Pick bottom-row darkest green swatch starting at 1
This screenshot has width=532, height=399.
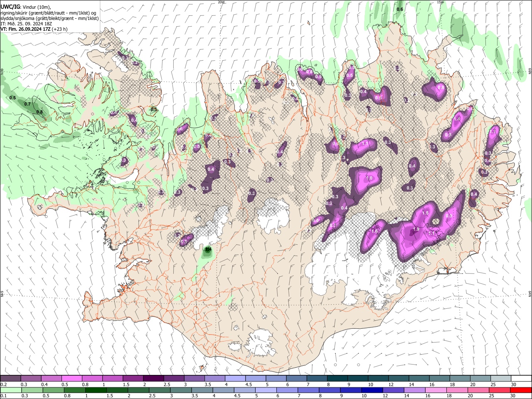coord(96,390)
